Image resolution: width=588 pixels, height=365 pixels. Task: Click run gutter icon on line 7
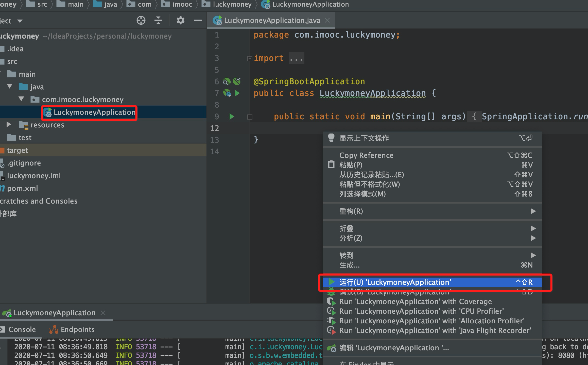pyautogui.click(x=237, y=93)
